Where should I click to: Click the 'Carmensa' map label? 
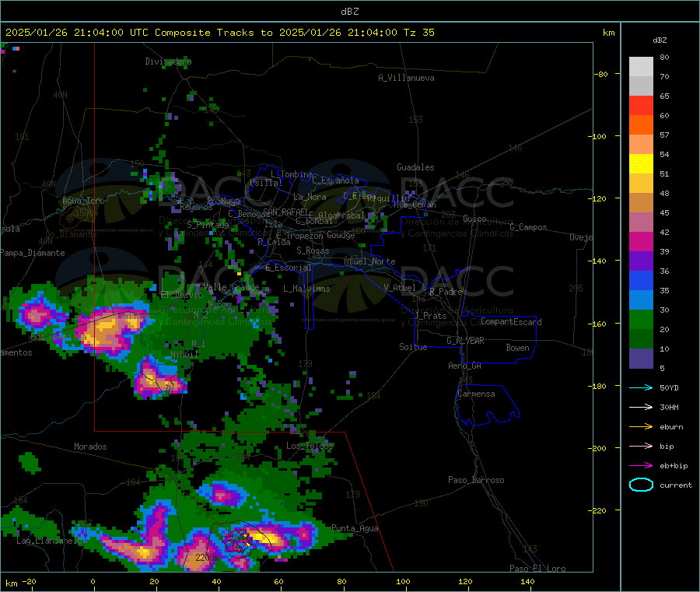click(x=476, y=394)
